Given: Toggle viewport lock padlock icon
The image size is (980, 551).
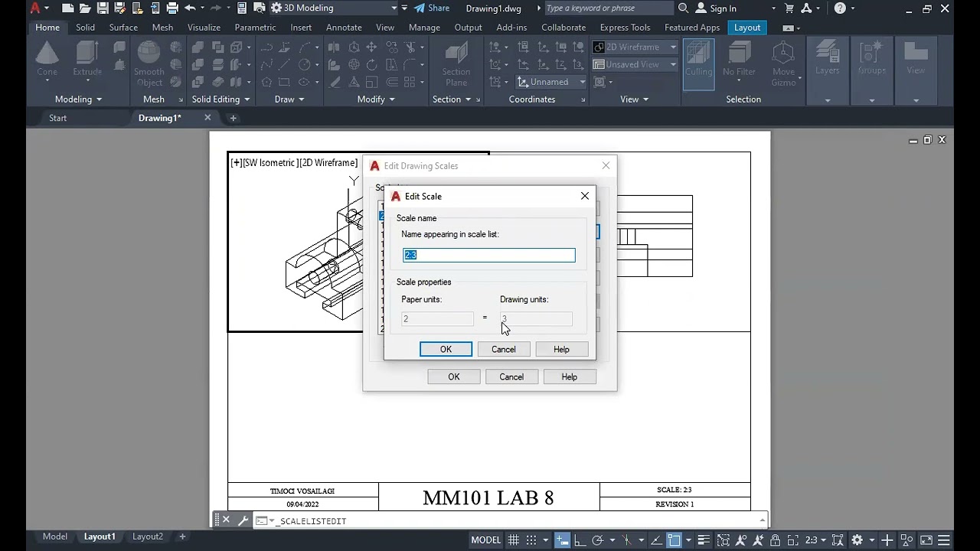Looking at the screenshot, I should [775, 540].
